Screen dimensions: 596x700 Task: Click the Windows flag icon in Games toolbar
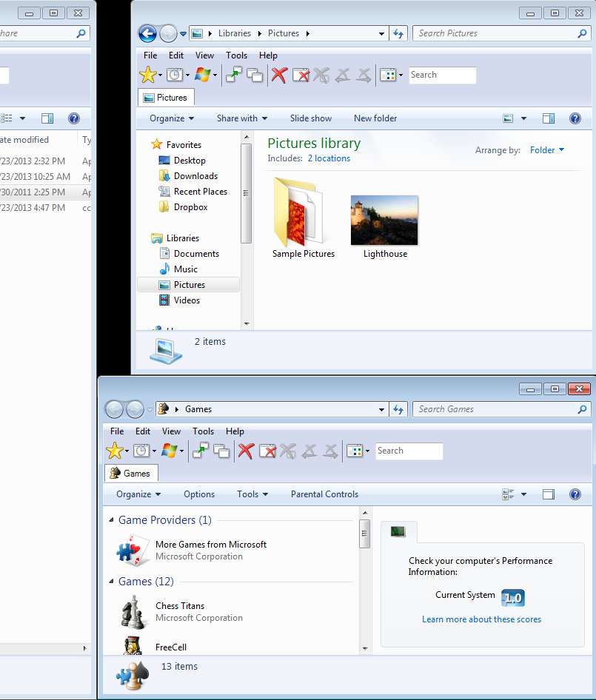coord(169,451)
